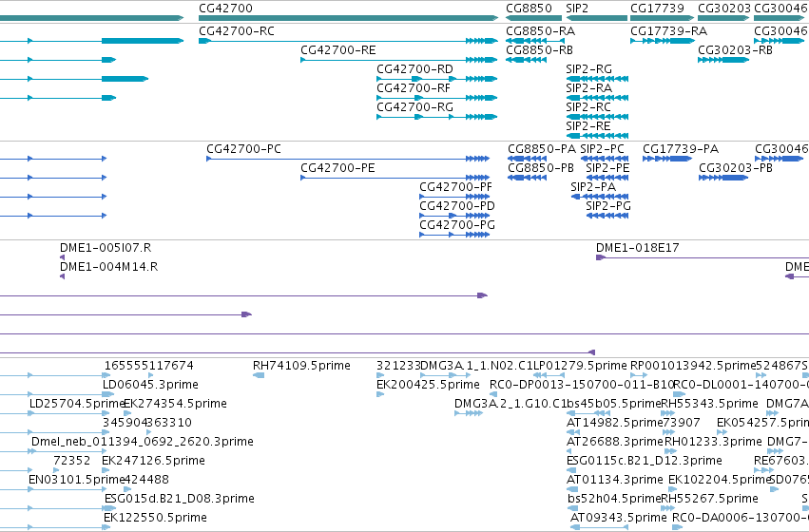Select feature DMG3A.2_1.G10.C1
This screenshot has height=532, width=809.
(x=469, y=413)
